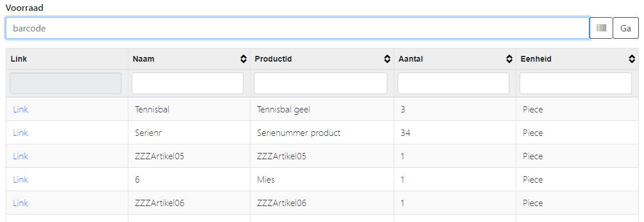The height and width of the screenshot is (222, 644).
Task: Click the Naam column header
Action: [x=189, y=59]
